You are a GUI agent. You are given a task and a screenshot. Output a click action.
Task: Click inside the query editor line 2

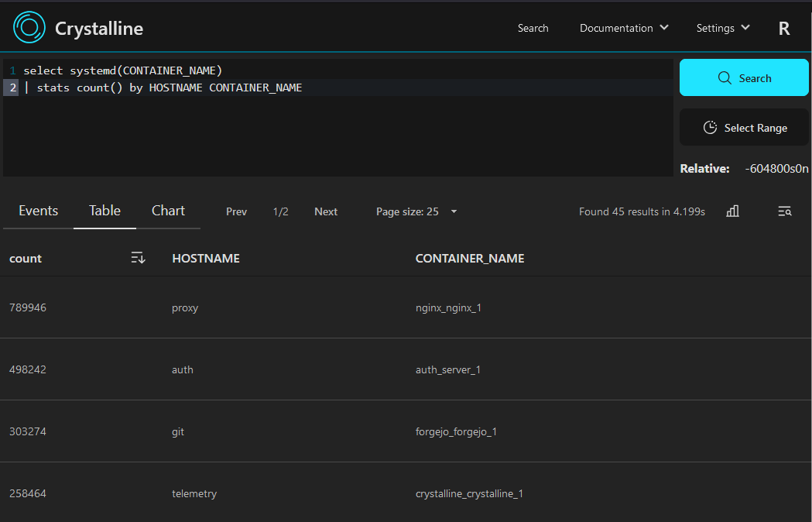348,88
